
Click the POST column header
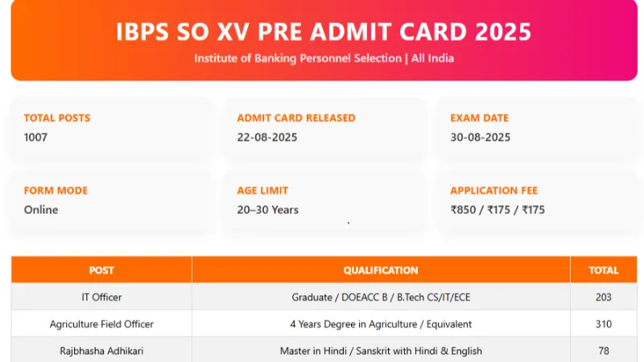(x=101, y=270)
